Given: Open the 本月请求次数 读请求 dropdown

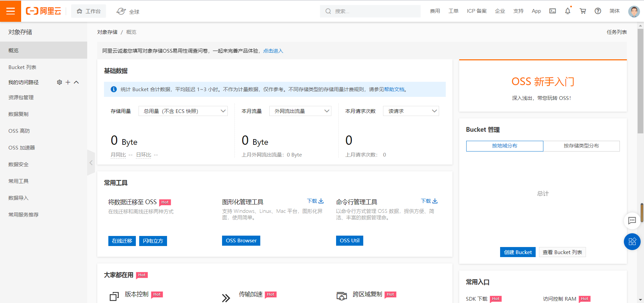Looking at the screenshot, I should coord(411,111).
